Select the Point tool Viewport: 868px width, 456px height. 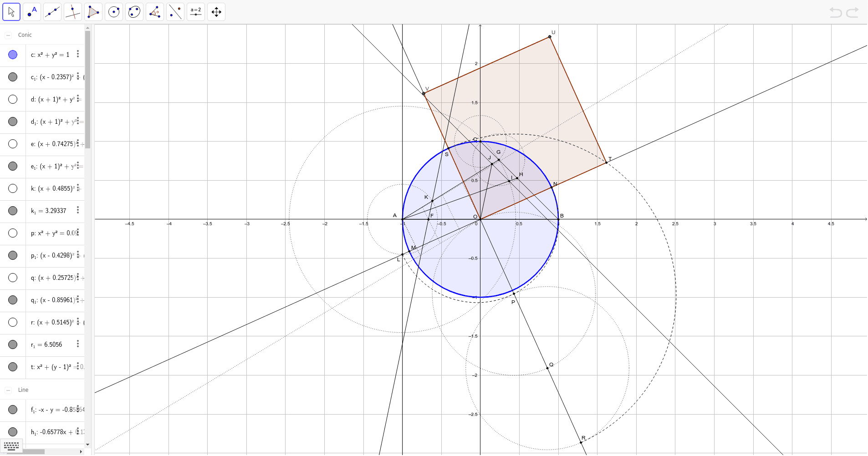click(31, 11)
